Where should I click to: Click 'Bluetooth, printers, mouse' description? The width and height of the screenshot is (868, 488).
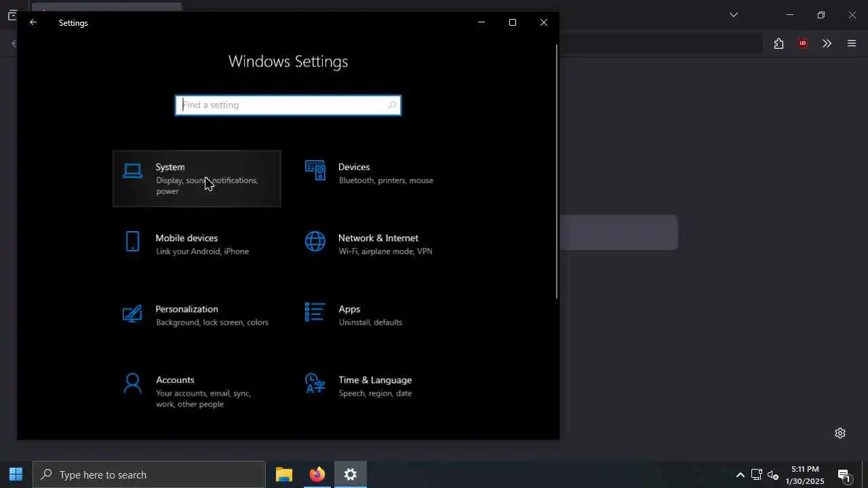click(386, 180)
